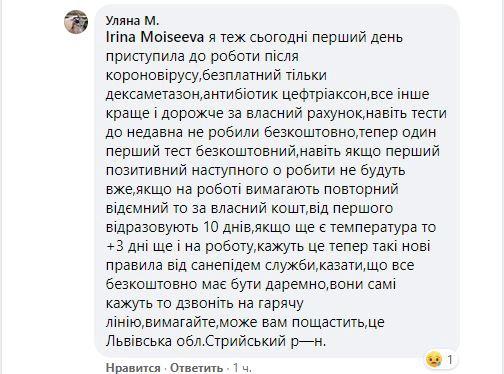Click the word пощастить in comment
Viewport: 504px width, 374px height.
tap(329, 323)
